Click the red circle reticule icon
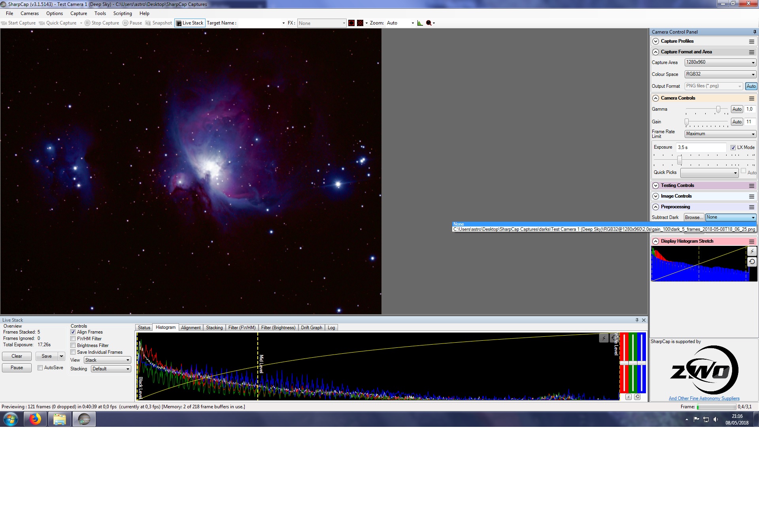759x532 pixels. coord(351,23)
